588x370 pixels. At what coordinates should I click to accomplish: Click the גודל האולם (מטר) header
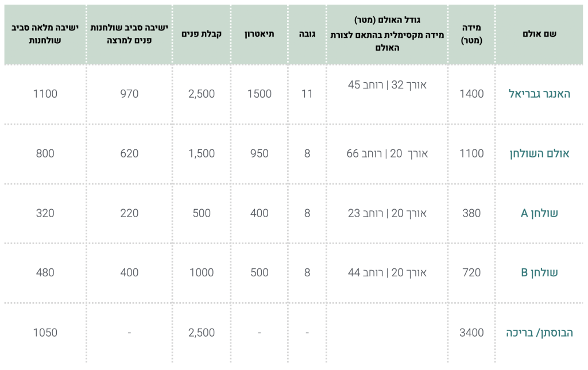pos(387,20)
